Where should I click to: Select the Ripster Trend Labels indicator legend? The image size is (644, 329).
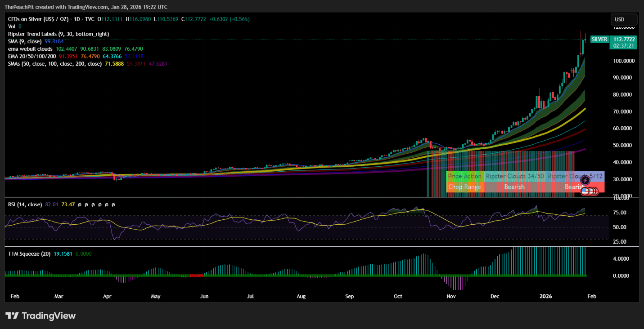[x=59, y=34]
